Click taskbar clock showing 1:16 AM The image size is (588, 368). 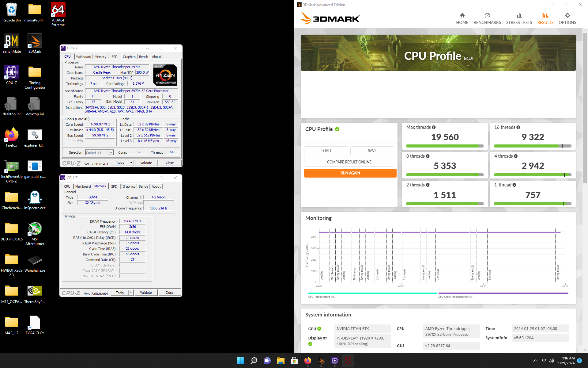[x=566, y=361]
